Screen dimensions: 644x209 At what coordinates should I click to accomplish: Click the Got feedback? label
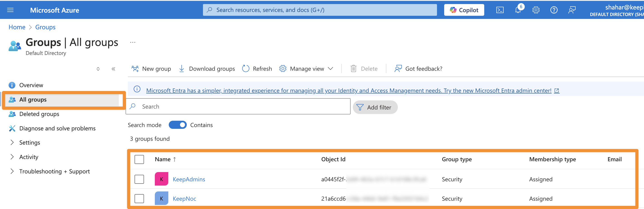[x=423, y=69]
